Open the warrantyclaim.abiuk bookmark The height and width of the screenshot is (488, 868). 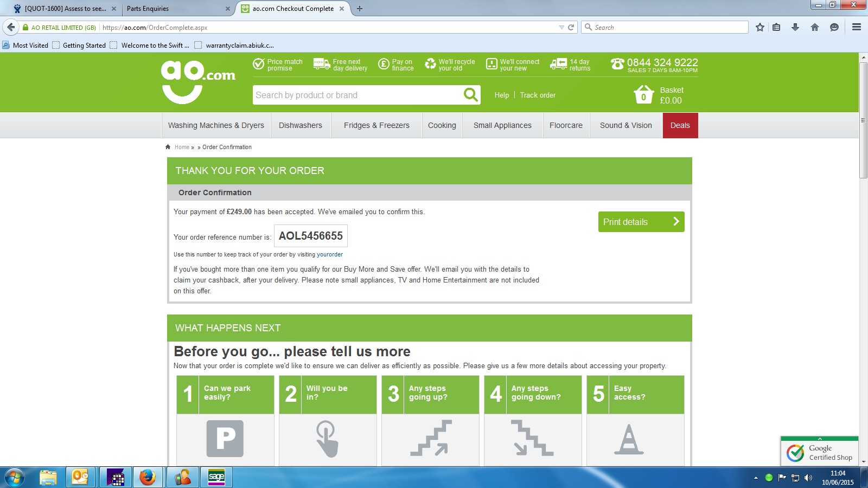pyautogui.click(x=234, y=46)
